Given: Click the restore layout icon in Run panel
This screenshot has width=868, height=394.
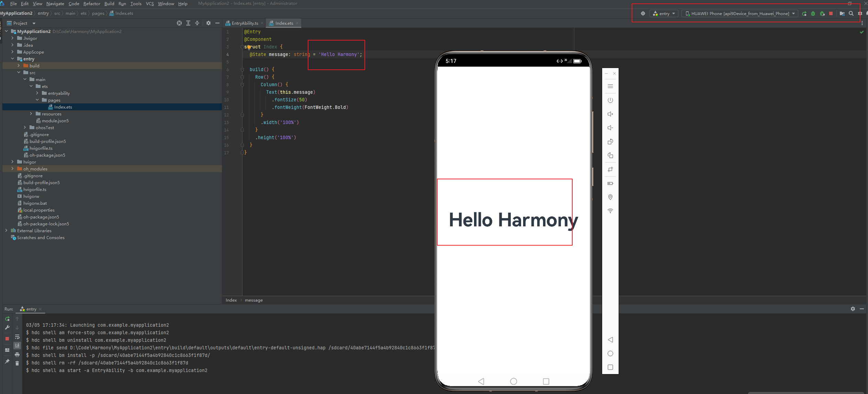Looking at the screenshot, I should (x=7, y=350).
